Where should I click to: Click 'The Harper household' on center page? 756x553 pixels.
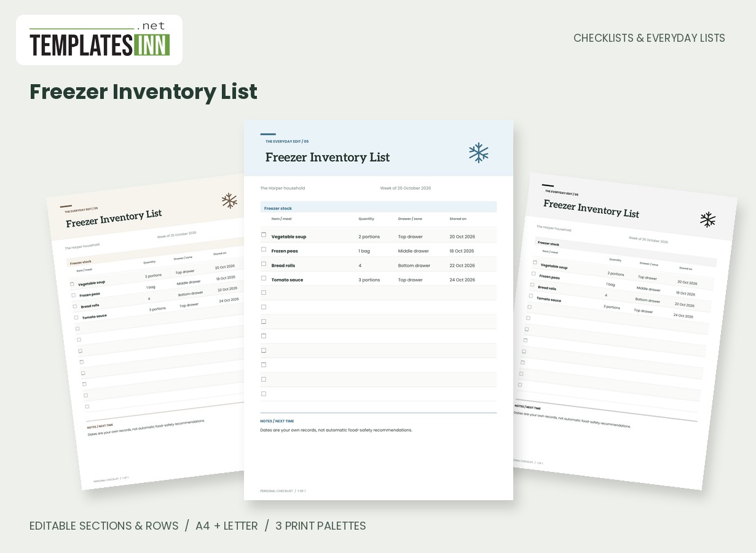(x=283, y=188)
